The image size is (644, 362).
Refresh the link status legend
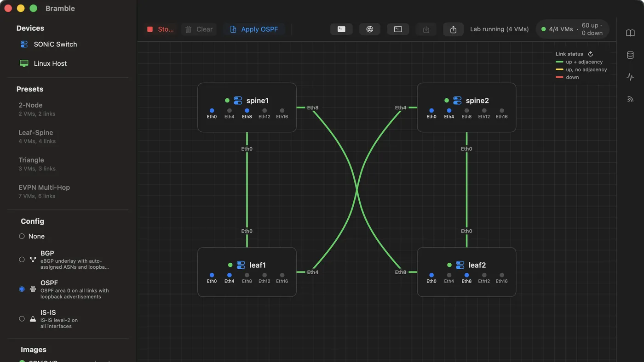pyautogui.click(x=591, y=54)
